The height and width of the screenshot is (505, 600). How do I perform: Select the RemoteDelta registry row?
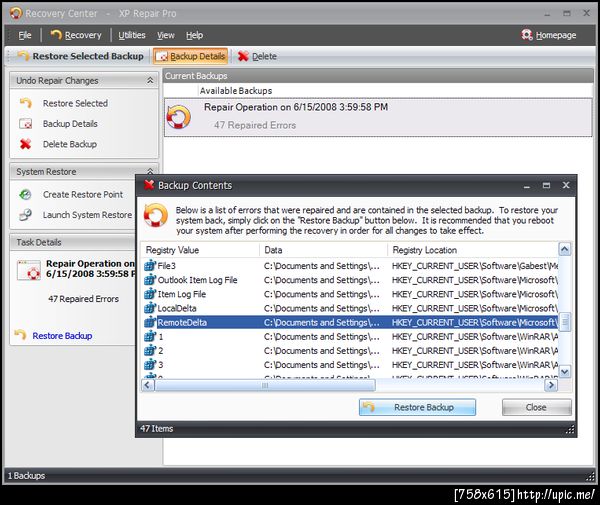click(351, 323)
